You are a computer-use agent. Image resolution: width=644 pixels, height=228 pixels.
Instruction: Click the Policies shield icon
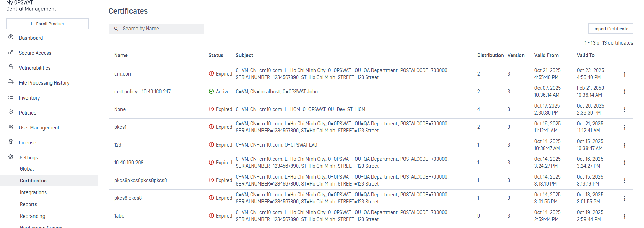pyautogui.click(x=11, y=112)
